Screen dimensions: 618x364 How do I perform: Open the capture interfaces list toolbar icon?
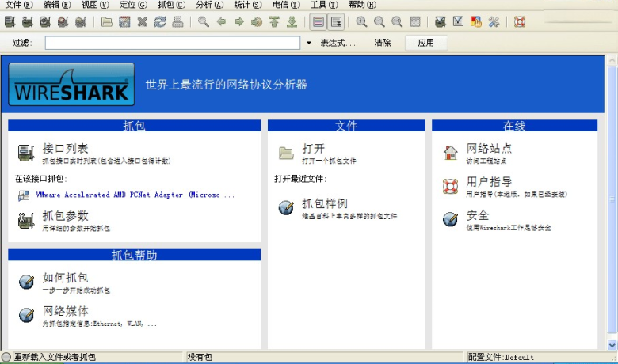(x=10, y=21)
